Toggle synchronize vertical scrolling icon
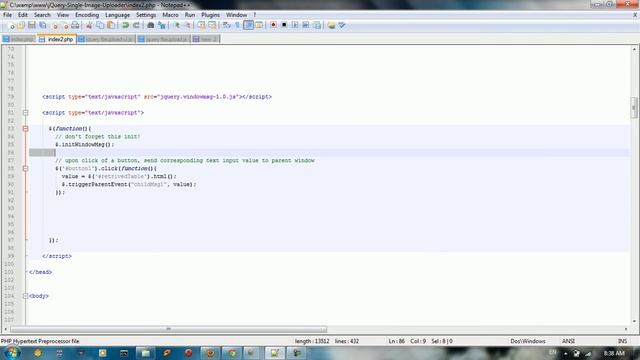The width and height of the screenshot is (640, 360). (x=202, y=25)
